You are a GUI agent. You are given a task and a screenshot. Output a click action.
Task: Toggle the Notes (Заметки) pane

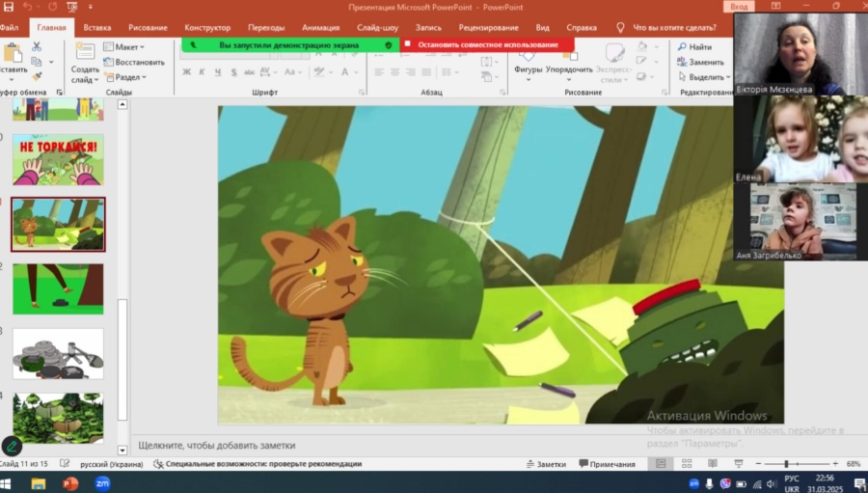(546, 464)
